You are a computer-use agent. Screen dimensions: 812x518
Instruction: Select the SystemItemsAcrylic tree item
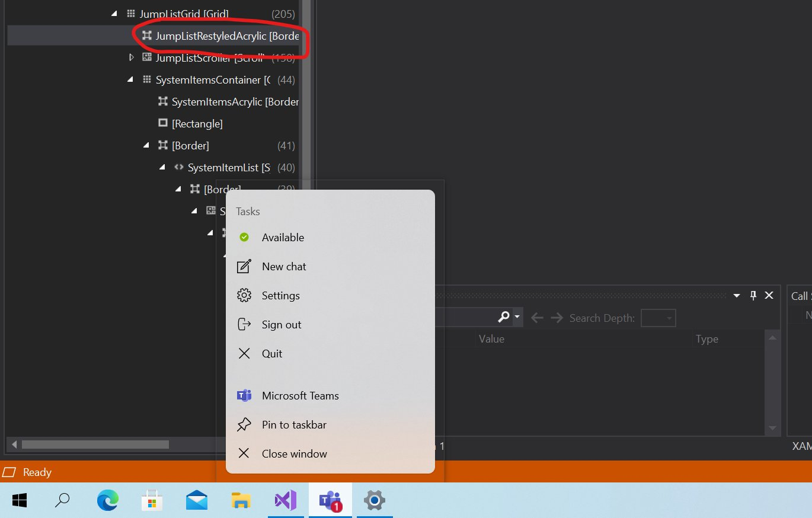(x=234, y=102)
